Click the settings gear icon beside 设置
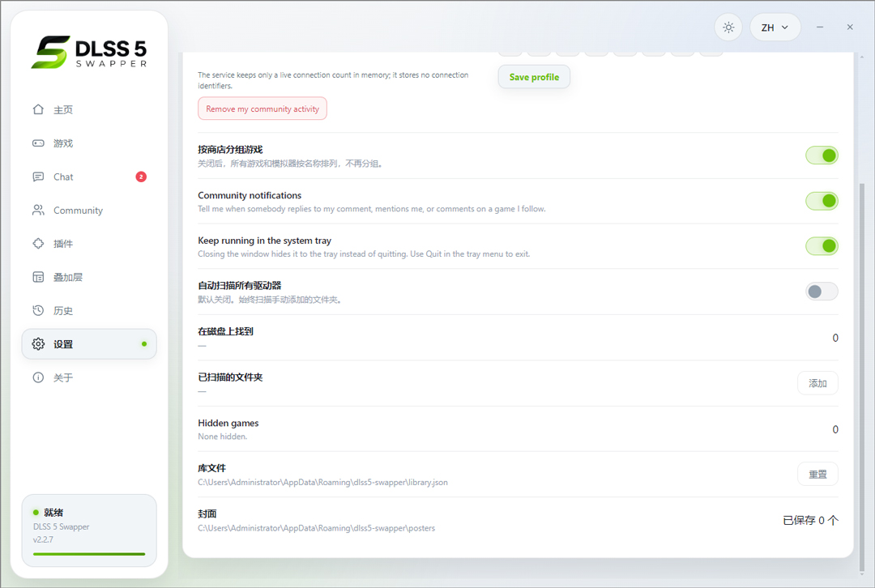 click(38, 344)
